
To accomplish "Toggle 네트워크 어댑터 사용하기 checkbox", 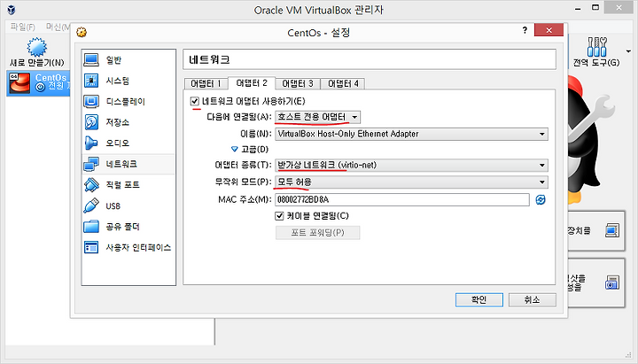I will pos(194,101).
